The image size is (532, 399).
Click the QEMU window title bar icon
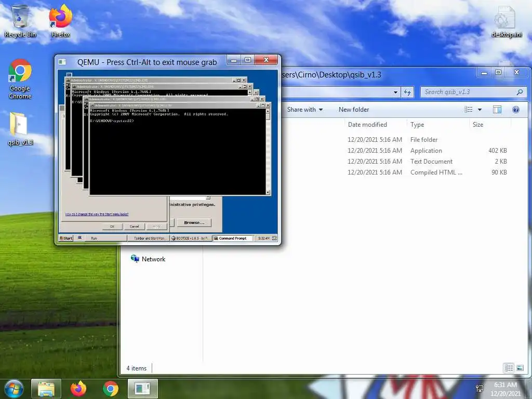point(62,62)
